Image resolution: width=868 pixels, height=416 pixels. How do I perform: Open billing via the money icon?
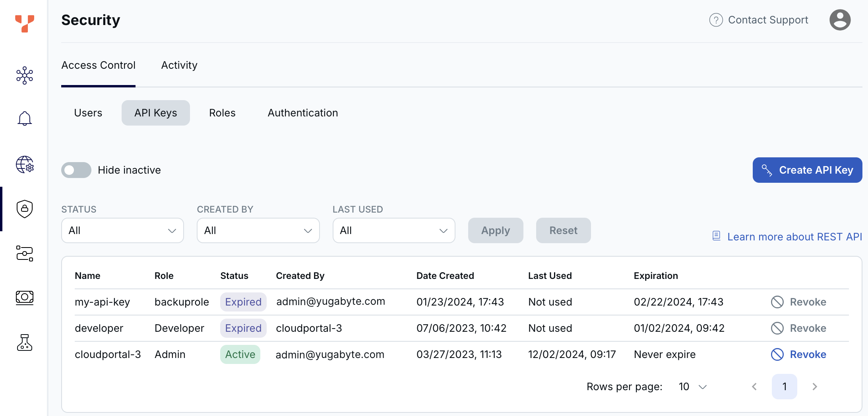coord(24,298)
